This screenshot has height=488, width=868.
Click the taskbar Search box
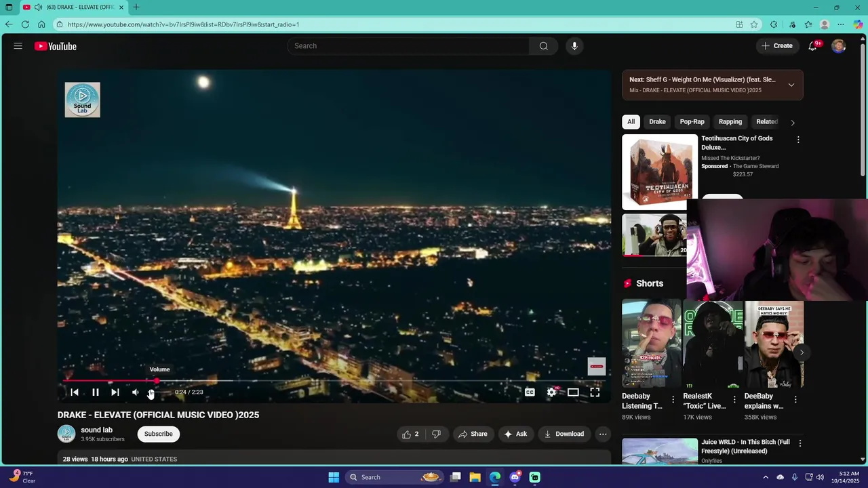click(x=394, y=477)
